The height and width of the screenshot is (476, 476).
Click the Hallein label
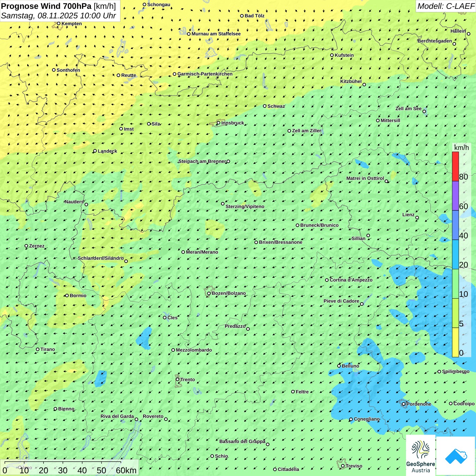tap(458, 31)
